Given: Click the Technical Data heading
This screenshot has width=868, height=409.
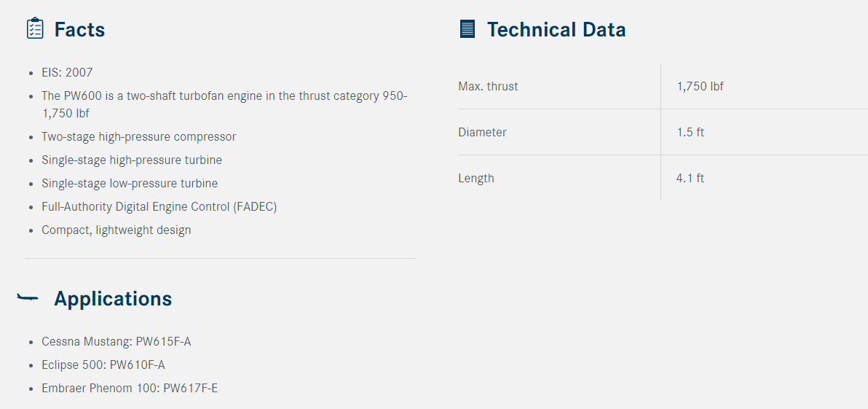Looking at the screenshot, I should [556, 29].
